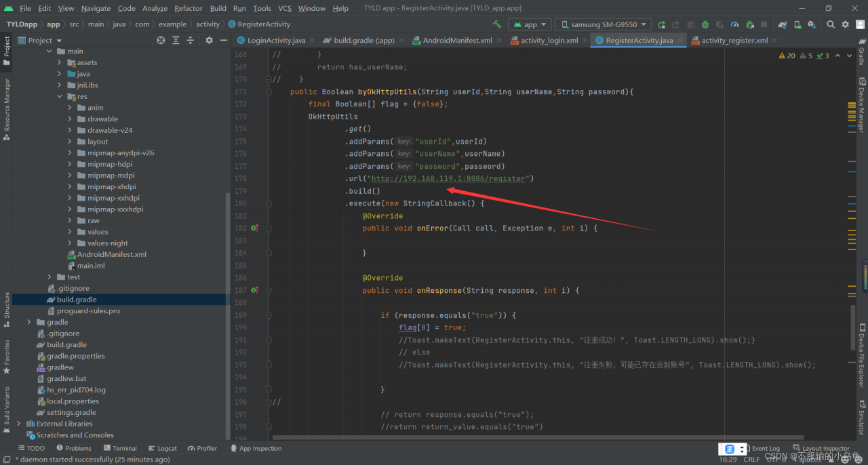Image resolution: width=868 pixels, height=465 pixels.
Task: Open the Logcat tool window
Action: click(x=162, y=448)
